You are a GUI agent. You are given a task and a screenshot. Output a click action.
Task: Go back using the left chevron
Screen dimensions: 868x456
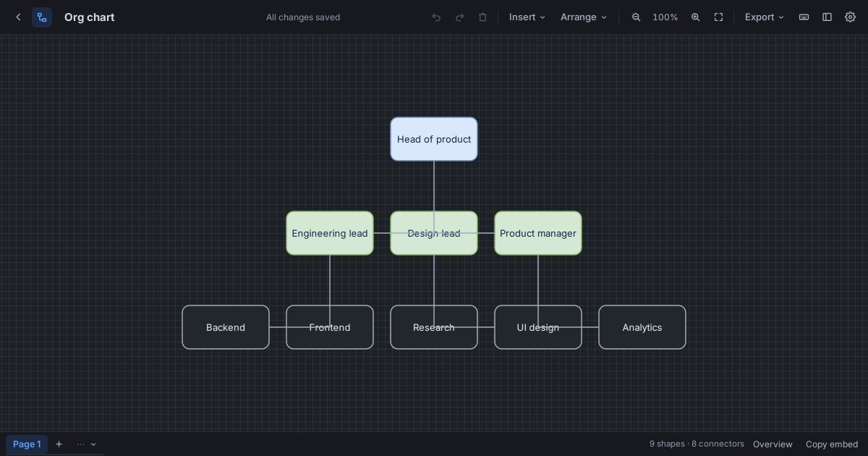[19, 17]
